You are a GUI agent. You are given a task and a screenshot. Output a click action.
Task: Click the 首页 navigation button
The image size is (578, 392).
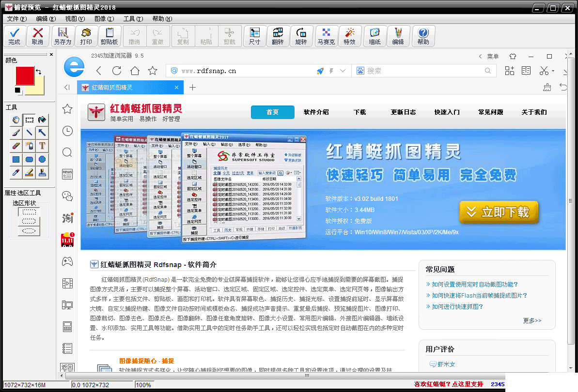coord(272,112)
